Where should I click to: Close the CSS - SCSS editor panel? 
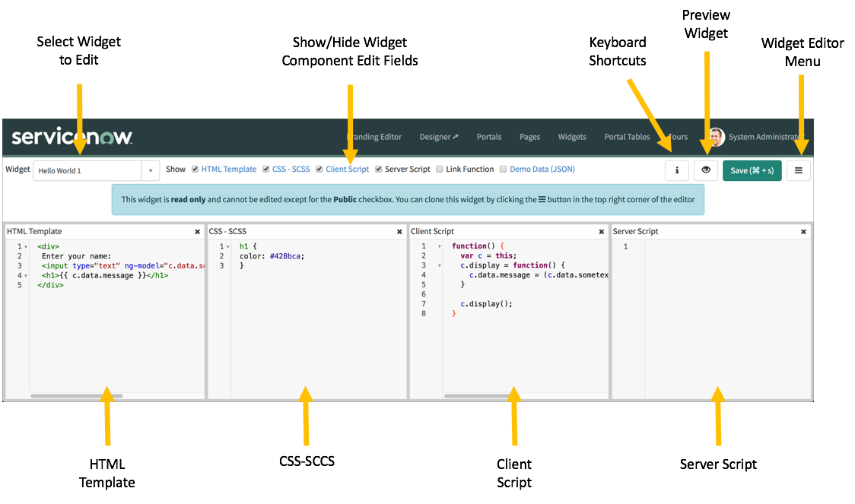click(x=399, y=231)
